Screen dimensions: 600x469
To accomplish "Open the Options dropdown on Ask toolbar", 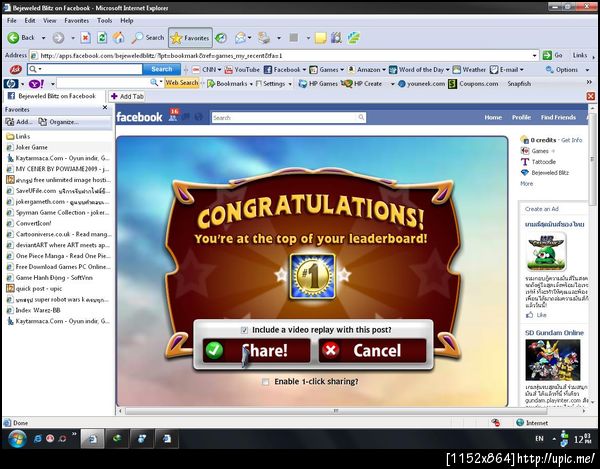I will (587, 70).
